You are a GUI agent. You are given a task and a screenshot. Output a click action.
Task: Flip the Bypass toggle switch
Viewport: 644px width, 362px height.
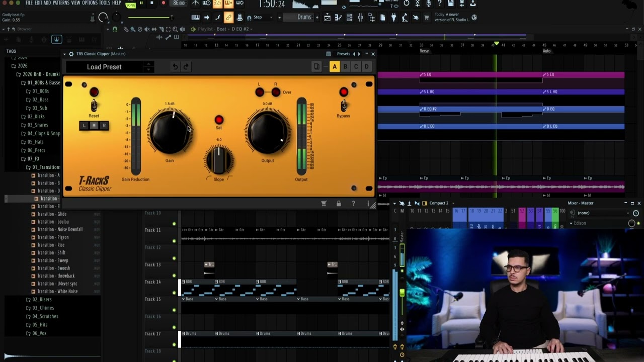click(x=344, y=106)
